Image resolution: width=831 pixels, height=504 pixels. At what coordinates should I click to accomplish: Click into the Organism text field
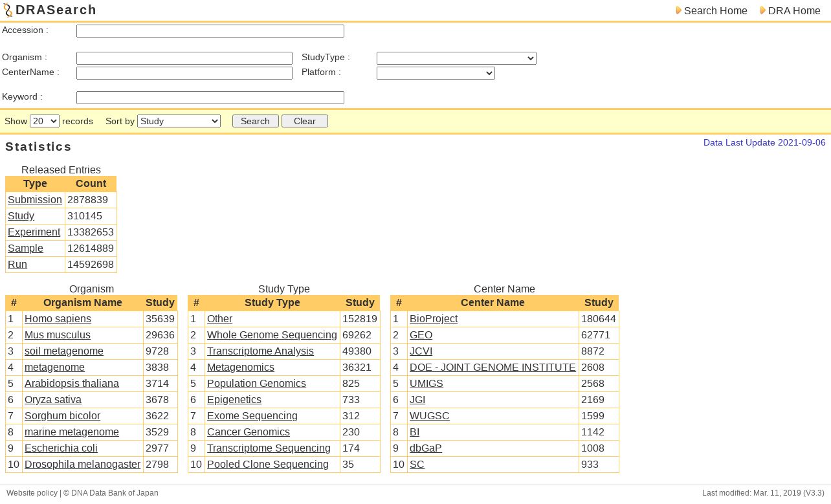pos(184,58)
